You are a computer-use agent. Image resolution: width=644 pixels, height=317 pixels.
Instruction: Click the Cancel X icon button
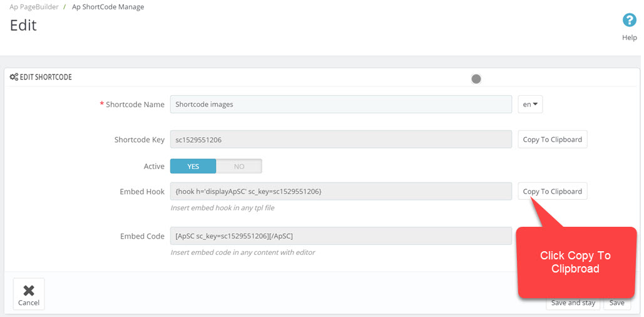[29, 294]
